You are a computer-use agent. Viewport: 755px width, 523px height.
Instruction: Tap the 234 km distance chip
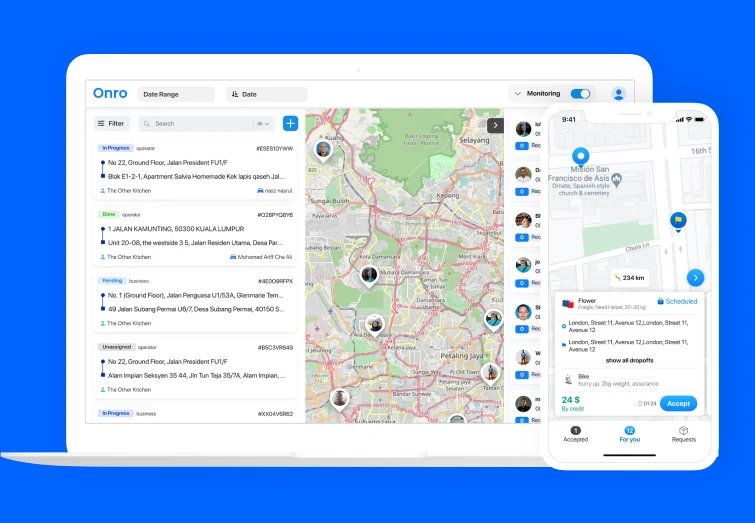[x=630, y=278]
